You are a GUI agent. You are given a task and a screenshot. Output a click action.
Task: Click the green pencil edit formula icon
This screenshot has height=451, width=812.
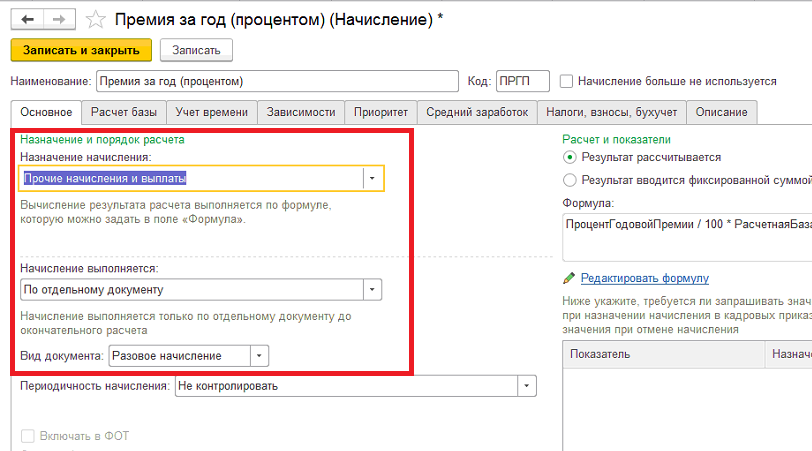[569, 278]
